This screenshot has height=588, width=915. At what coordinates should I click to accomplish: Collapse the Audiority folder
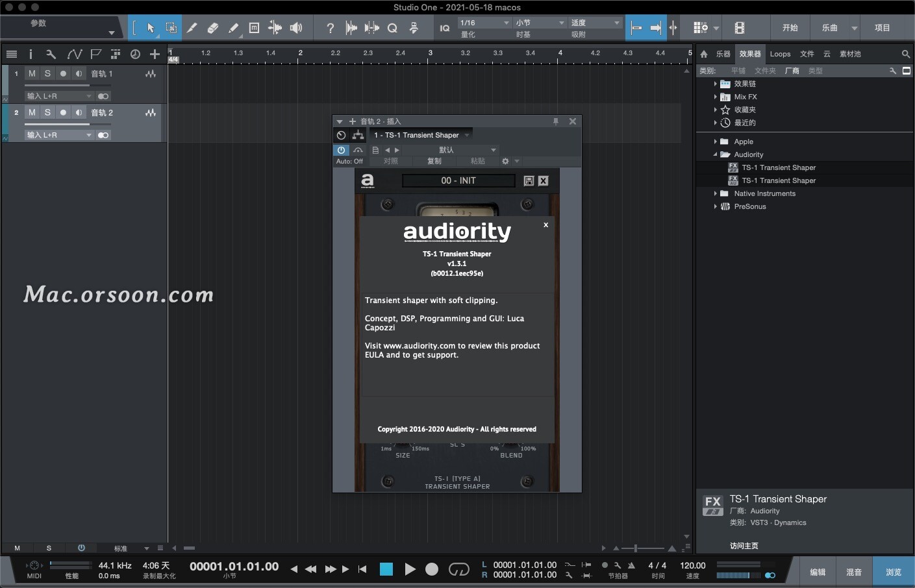click(716, 154)
